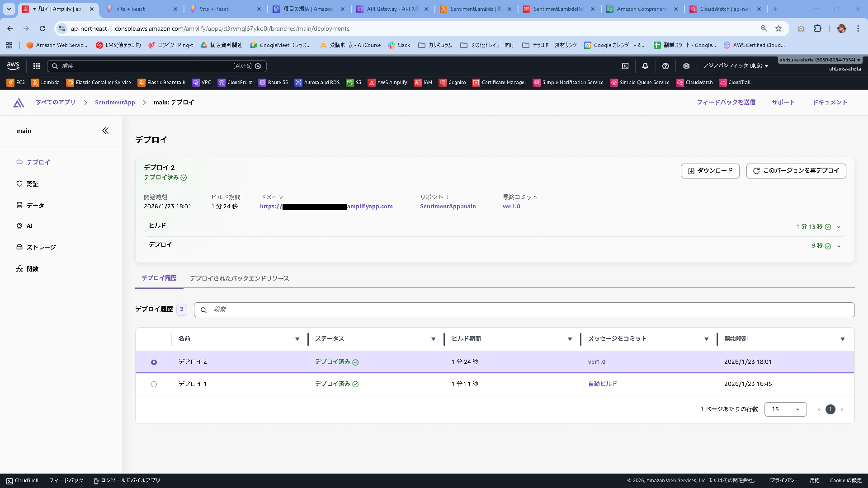Select the デプロイ 2 radio button
This screenshot has height=488, width=868.
(x=154, y=362)
